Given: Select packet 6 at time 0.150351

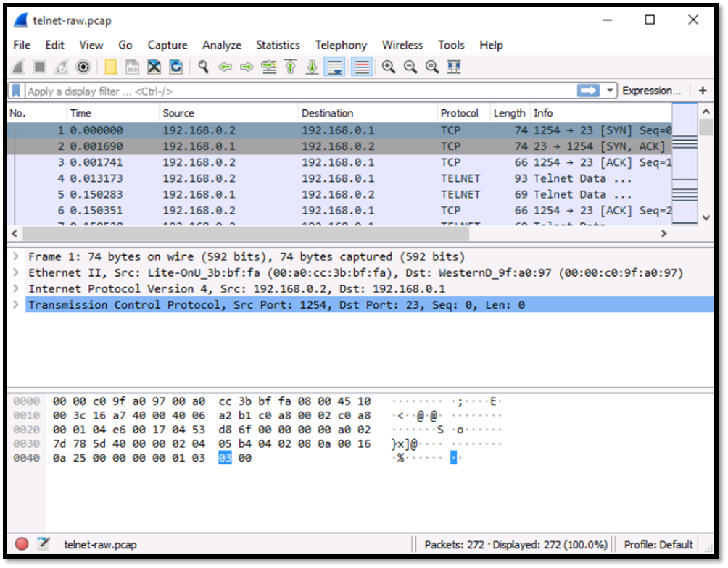Looking at the screenshot, I should tap(340, 210).
